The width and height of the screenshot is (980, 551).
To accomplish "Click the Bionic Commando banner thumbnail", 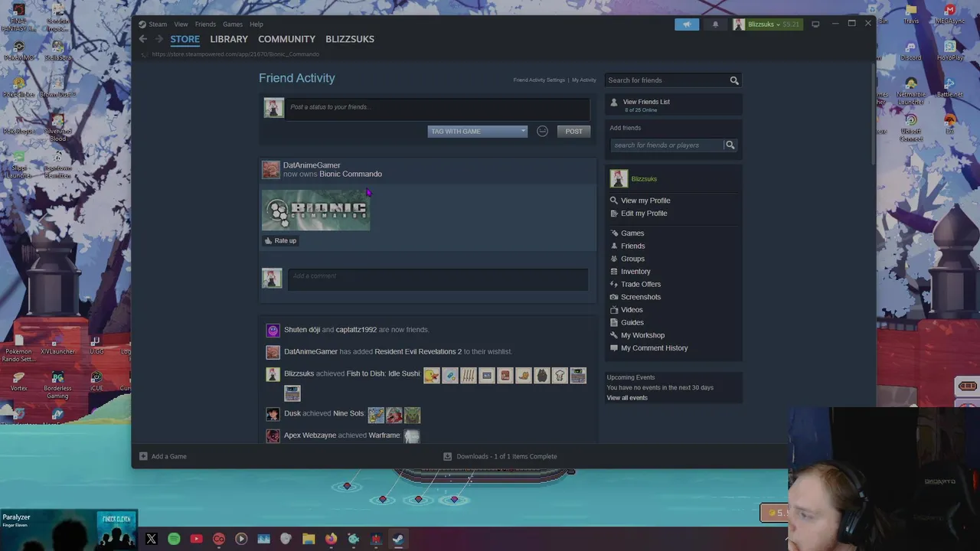I will click(x=316, y=210).
